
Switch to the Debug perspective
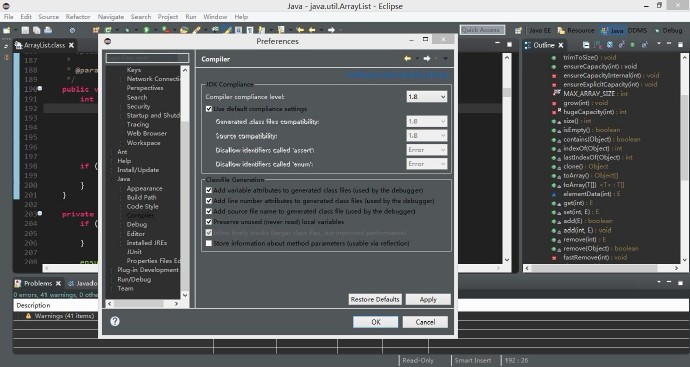pyautogui.click(x=668, y=30)
